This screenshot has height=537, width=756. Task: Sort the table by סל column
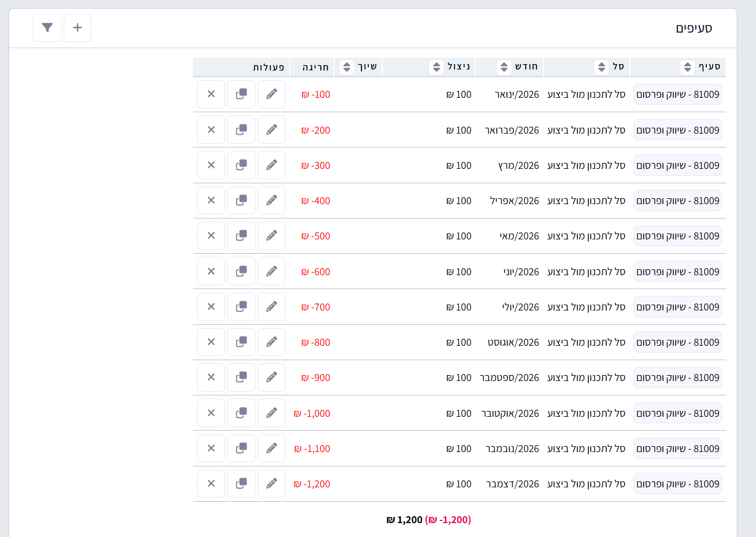pyautogui.click(x=601, y=67)
